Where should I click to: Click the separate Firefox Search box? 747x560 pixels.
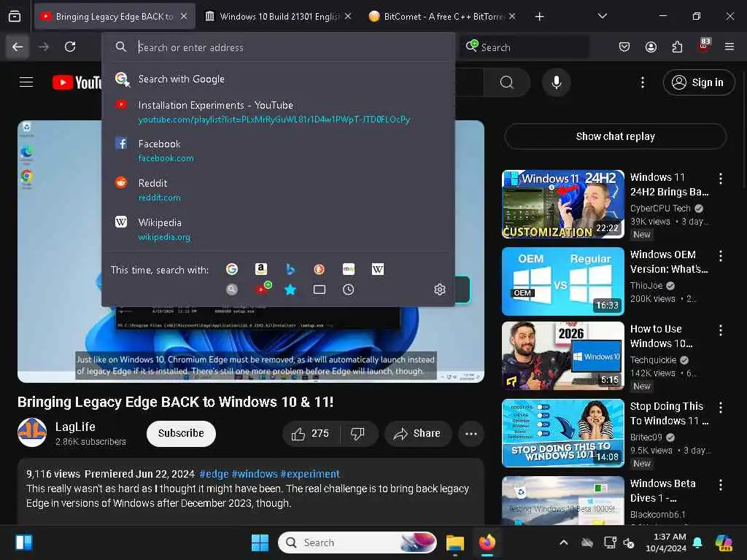524,47
